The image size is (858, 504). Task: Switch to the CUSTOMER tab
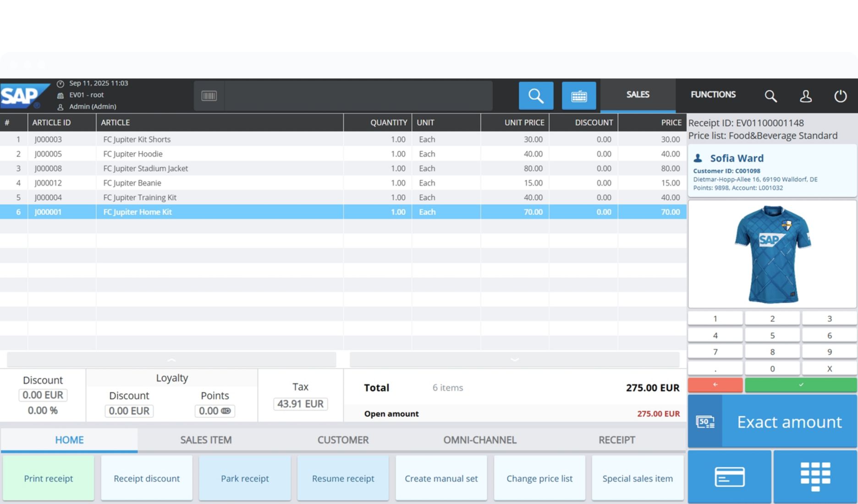343,439
